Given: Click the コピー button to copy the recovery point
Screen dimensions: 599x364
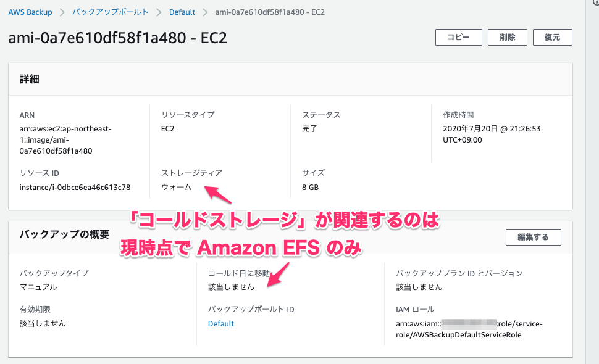Looking at the screenshot, I should tap(458, 37).
